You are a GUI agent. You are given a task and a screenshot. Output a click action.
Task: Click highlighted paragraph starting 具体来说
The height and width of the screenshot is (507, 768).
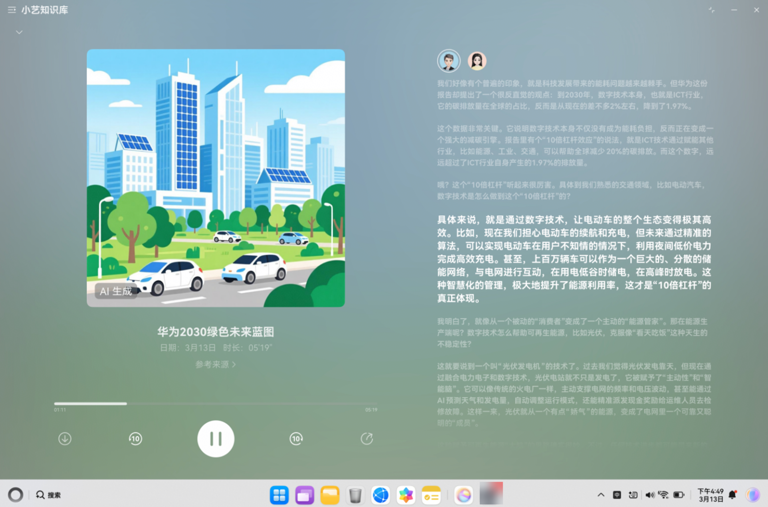click(574, 259)
